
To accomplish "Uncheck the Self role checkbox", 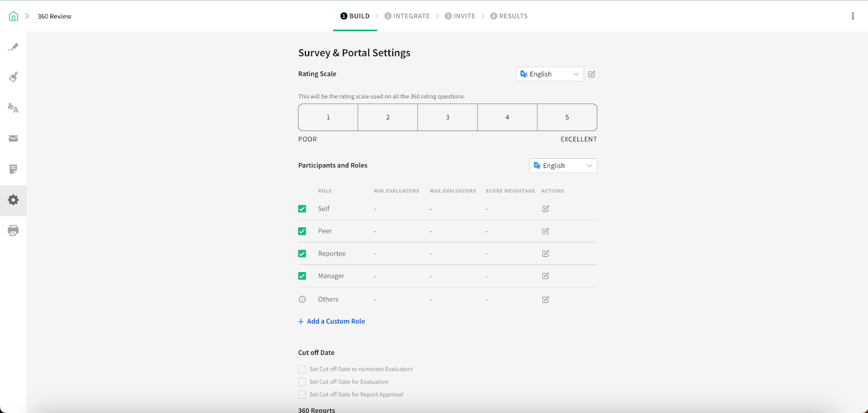I will (302, 209).
